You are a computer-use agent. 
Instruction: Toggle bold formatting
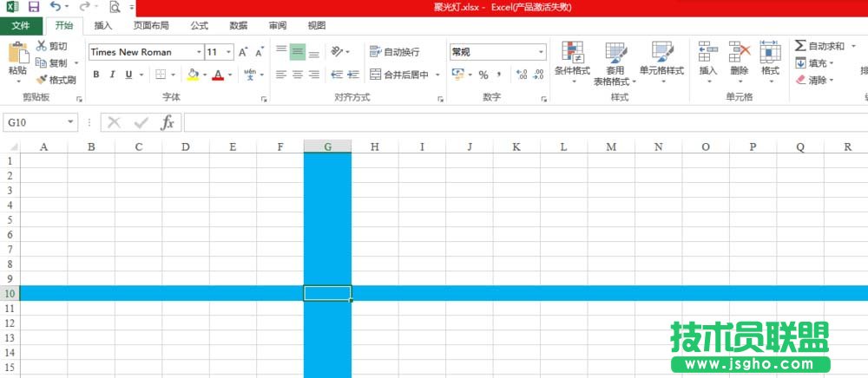click(96, 75)
